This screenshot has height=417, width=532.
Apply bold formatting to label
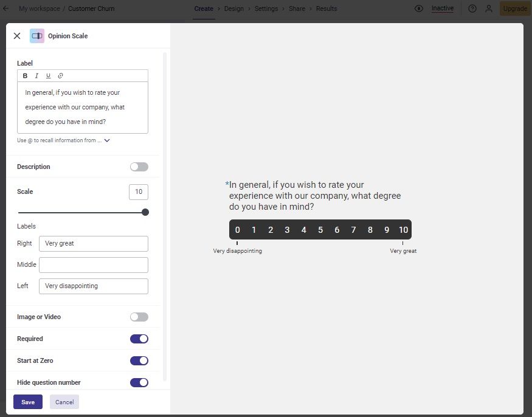(25, 75)
